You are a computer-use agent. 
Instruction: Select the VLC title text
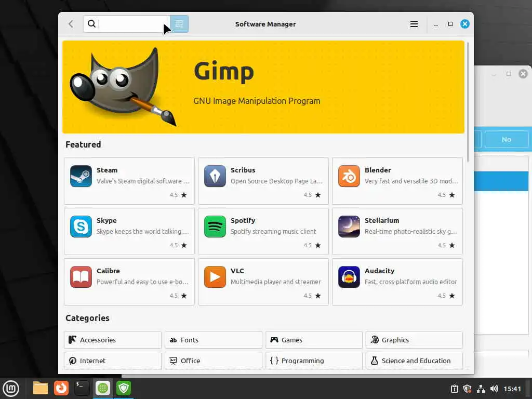tap(237, 271)
